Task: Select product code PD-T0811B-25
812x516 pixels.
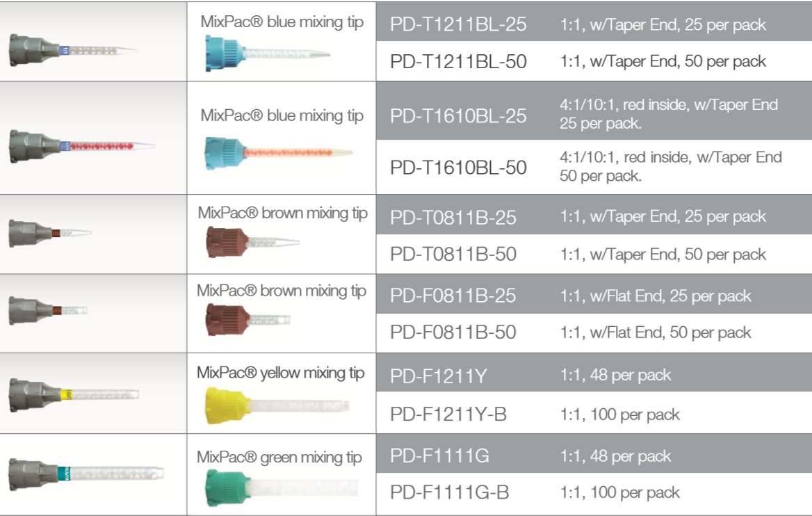Action: point(453,218)
